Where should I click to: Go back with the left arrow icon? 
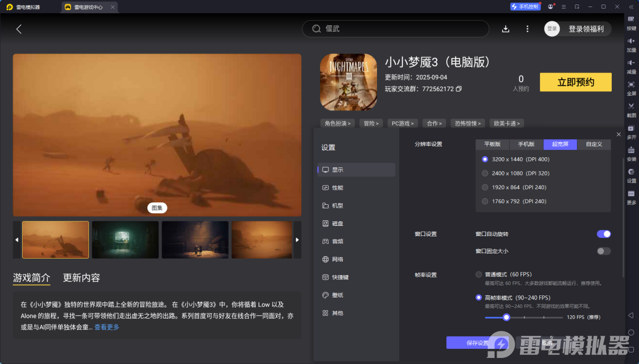tap(19, 29)
